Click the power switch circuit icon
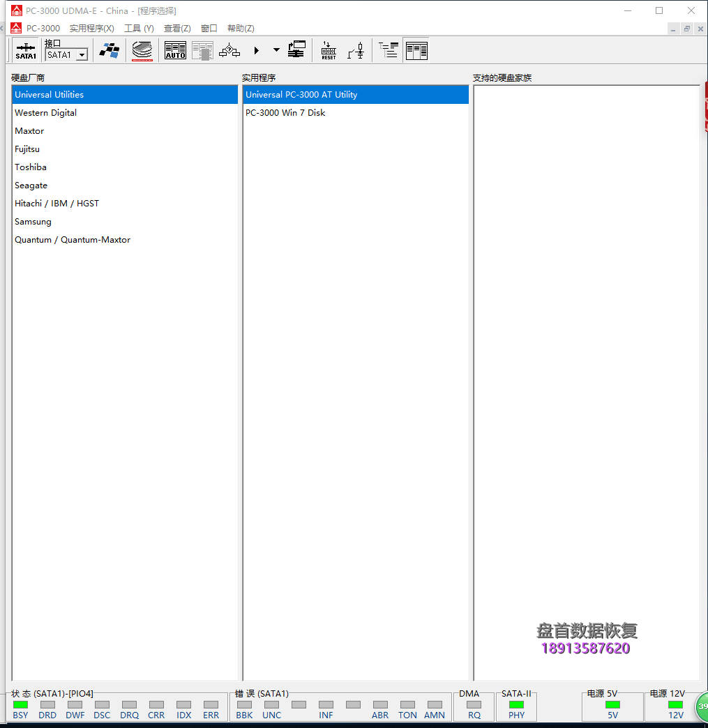Screen dimensions: 708x728 tap(356, 50)
